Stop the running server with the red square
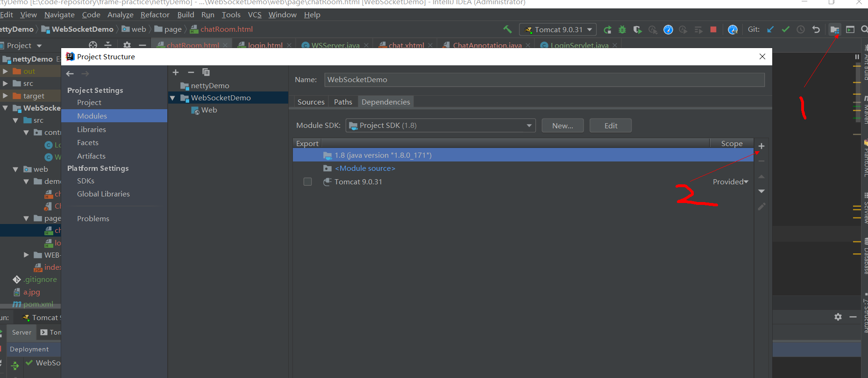The width and height of the screenshot is (868, 378). point(713,29)
